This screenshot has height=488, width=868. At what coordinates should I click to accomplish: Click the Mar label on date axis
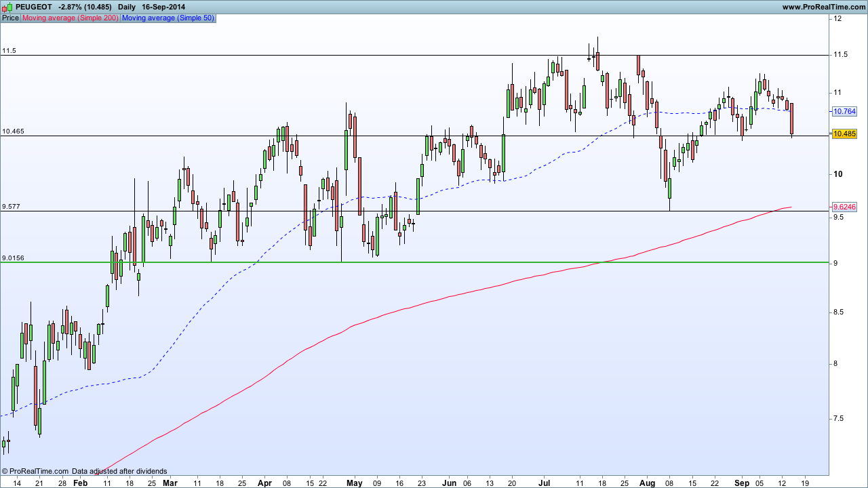[x=171, y=483]
